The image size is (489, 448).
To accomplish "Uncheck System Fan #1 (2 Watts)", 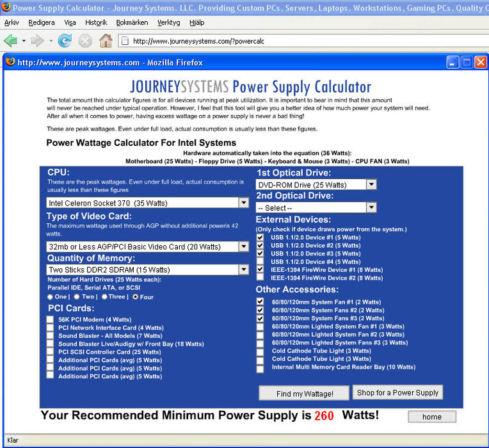I will [260, 302].
